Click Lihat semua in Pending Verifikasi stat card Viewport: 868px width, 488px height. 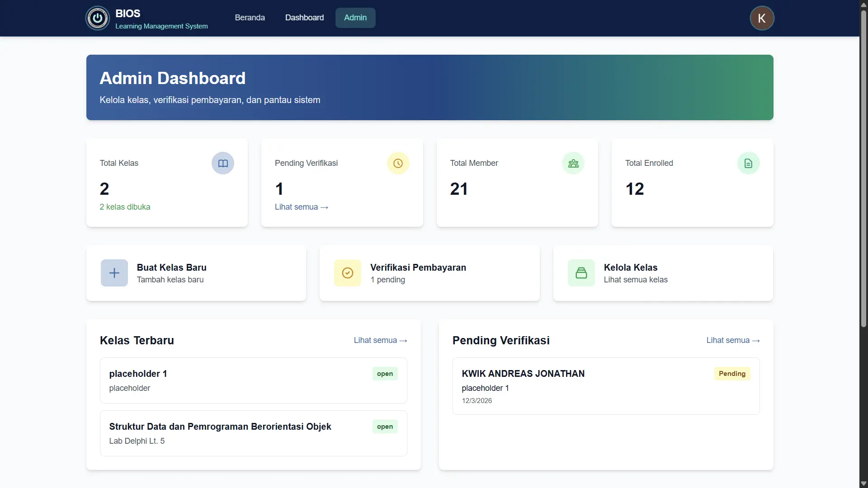301,207
